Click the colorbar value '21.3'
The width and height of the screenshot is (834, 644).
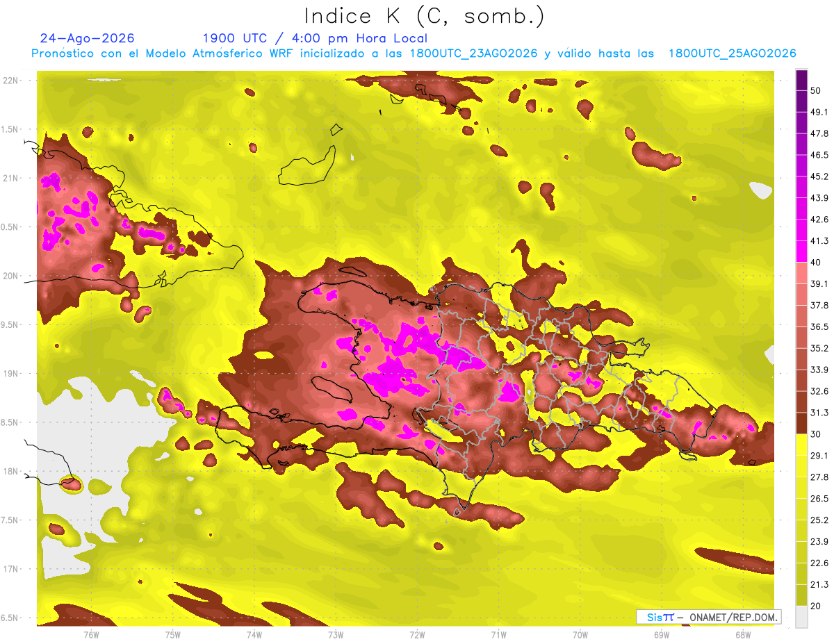(x=819, y=584)
